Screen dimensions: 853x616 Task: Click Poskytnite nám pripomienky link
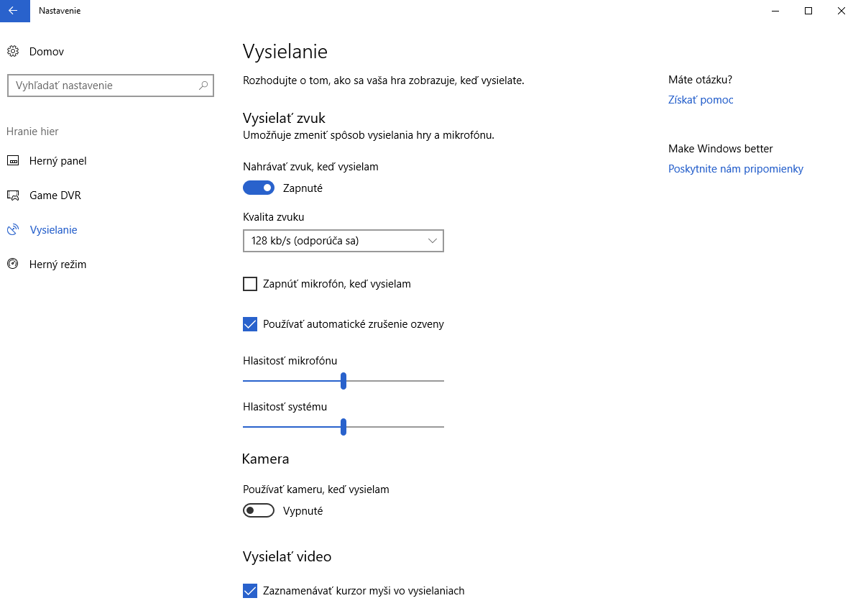coord(735,169)
